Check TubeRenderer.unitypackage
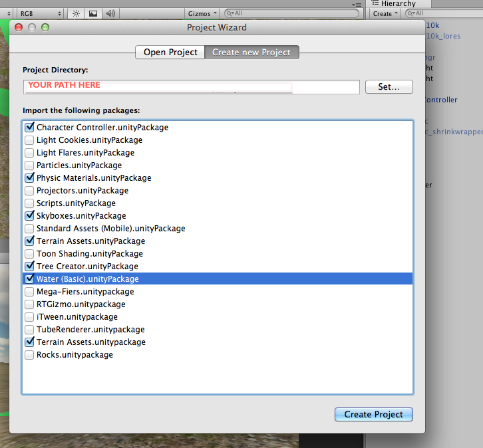The image size is (483, 448). click(x=29, y=329)
